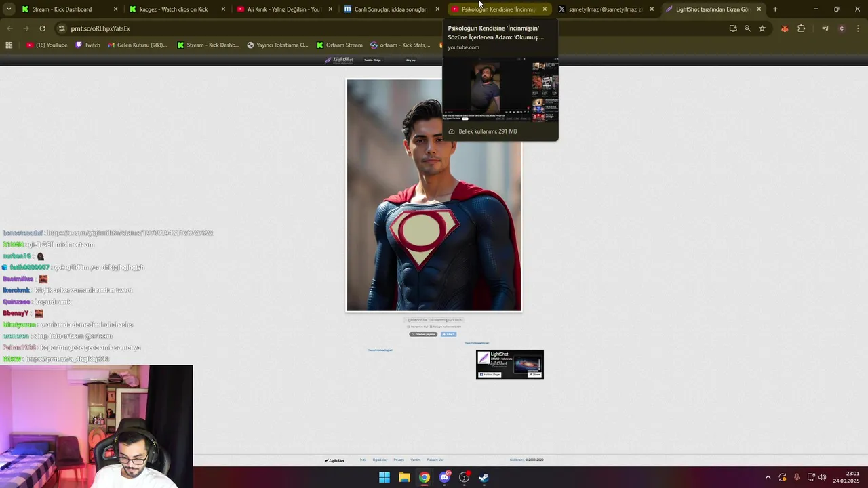
Task: Click the LightShot logo in footer
Action: (x=334, y=460)
